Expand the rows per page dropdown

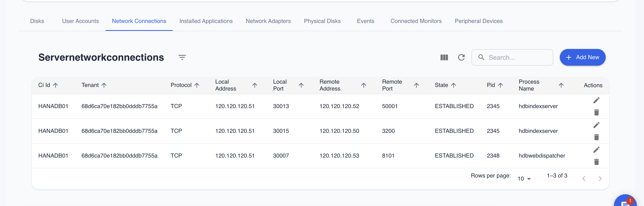pos(524,179)
